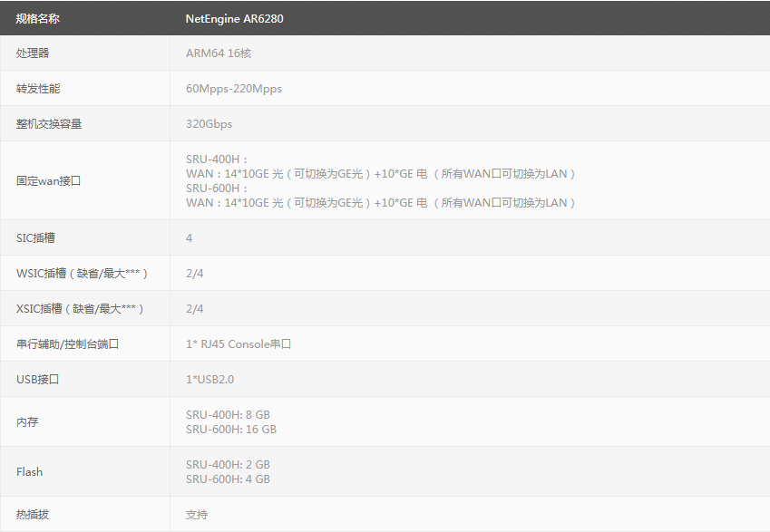Click the 转发性能 row label
The width and height of the screenshot is (770, 532).
(38, 88)
